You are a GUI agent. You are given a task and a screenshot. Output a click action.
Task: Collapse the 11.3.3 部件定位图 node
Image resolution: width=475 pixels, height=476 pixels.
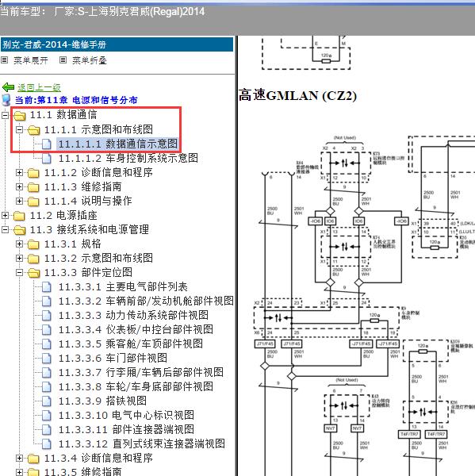pyautogui.click(x=19, y=272)
